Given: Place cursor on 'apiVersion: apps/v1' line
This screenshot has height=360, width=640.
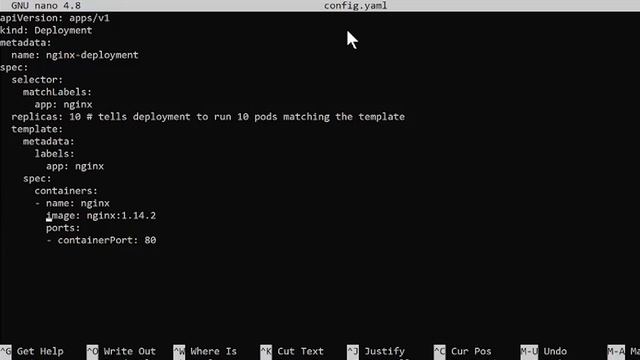Looking at the screenshot, I should [x=55, y=18].
